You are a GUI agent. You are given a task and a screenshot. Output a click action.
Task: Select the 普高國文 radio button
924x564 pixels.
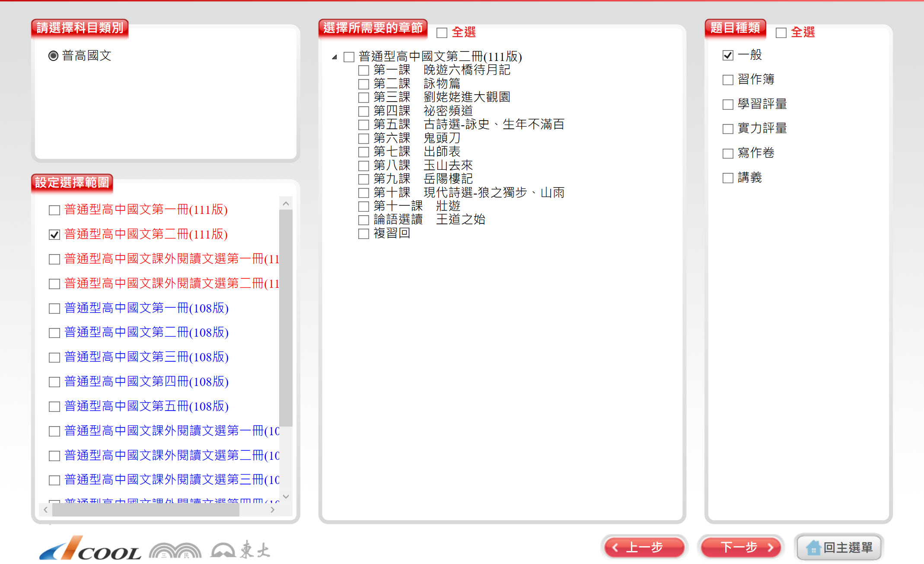click(x=53, y=56)
